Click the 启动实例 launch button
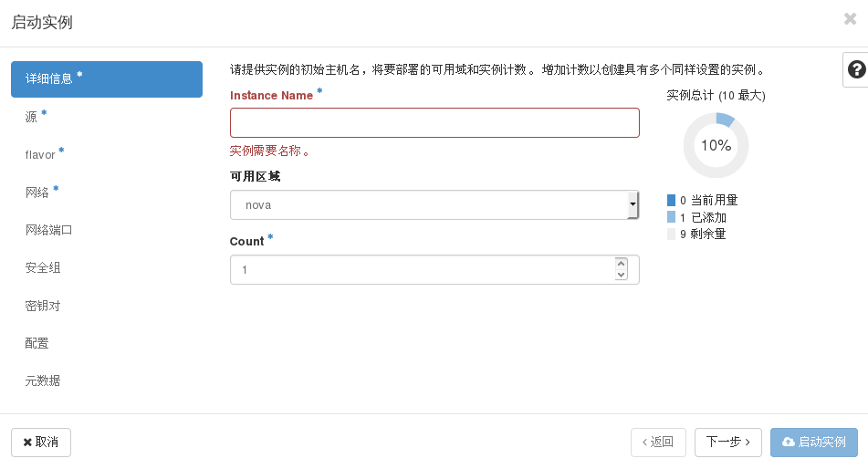Image resolution: width=868 pixels, height=469 pixels. pos(814,443)
